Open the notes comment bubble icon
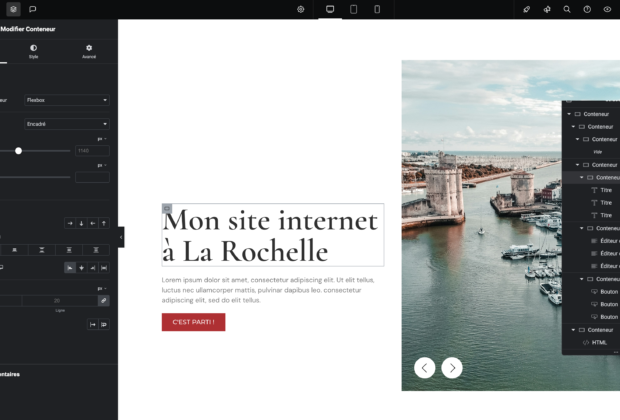Viewport: 620px width, 420px height. click(x=33, y=9)
